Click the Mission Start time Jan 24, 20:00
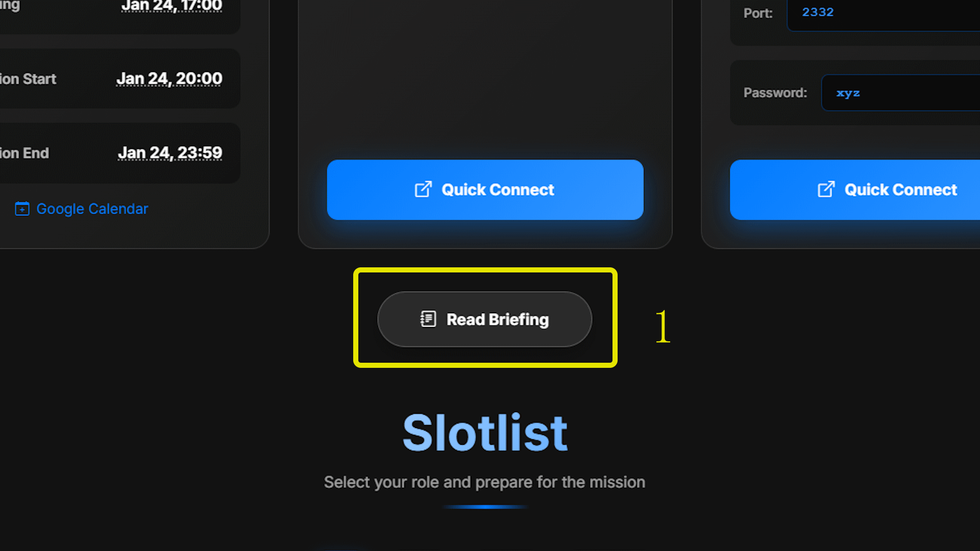This screenshot has height=551, width=980. [170, 79]
